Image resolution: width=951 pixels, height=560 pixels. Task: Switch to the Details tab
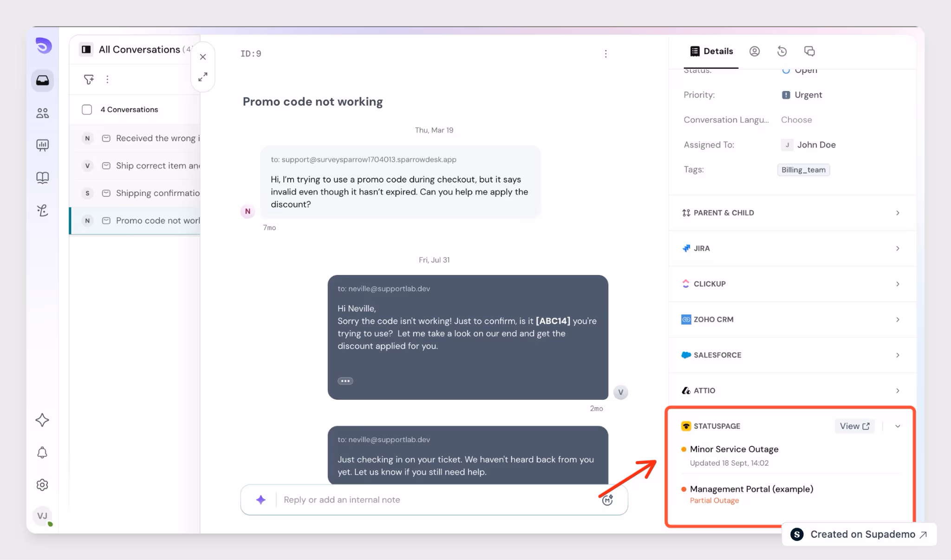(711, 51)
